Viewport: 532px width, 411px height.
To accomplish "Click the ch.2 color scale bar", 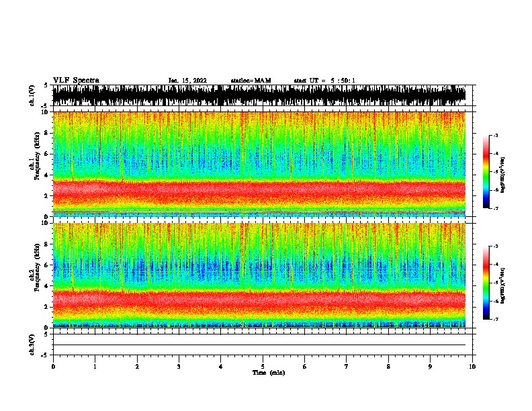I will [x=486, y=283].
